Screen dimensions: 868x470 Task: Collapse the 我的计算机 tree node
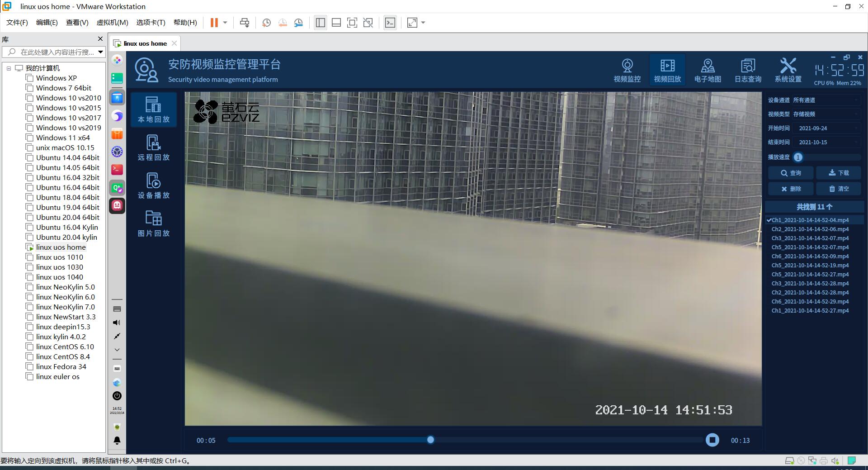9,68
